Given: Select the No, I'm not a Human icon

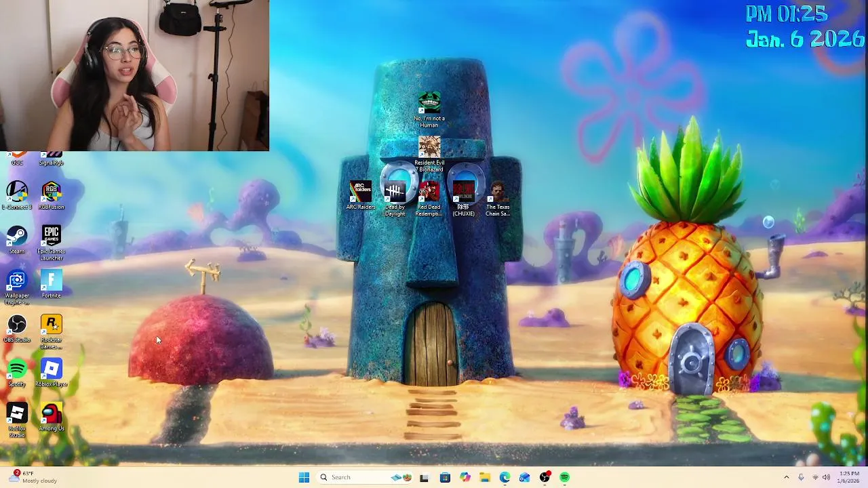Looking at the screenshot, I should coord(429,110).
